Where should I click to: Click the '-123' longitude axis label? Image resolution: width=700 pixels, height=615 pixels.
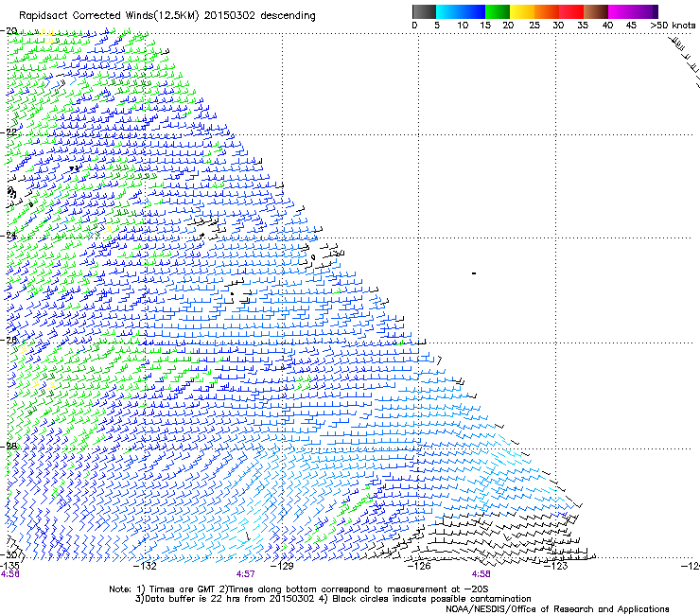556,566
